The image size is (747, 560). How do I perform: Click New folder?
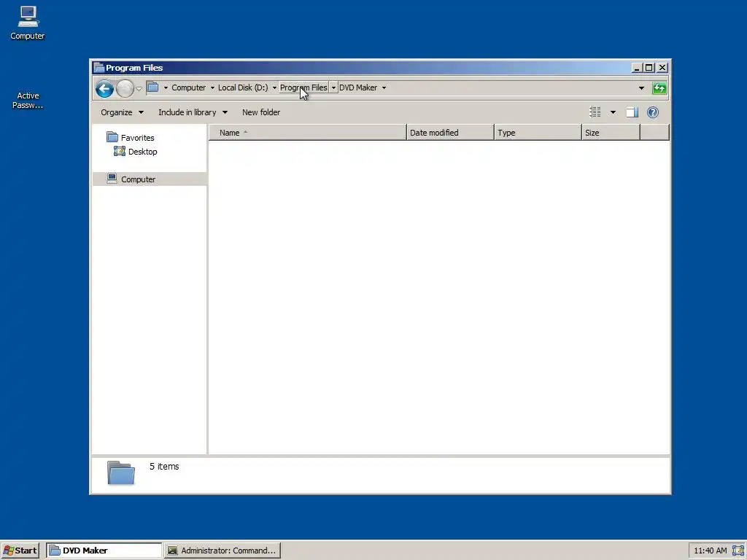(x=261, y=112)
